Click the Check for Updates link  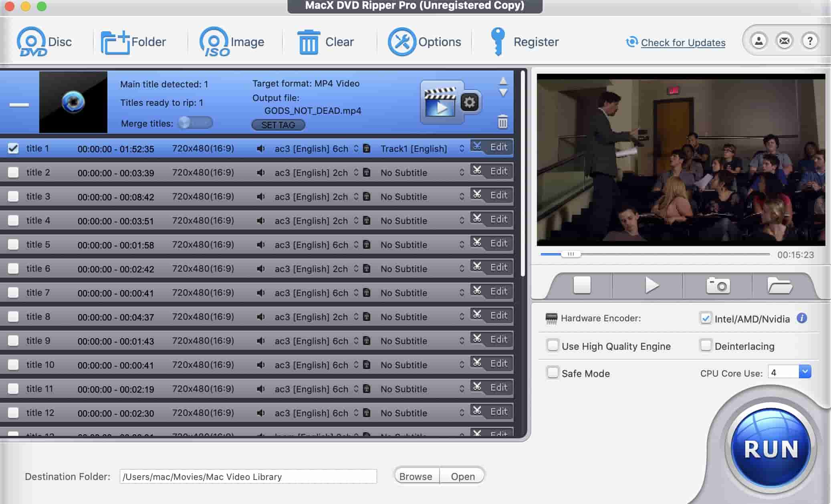pos(683,42)
